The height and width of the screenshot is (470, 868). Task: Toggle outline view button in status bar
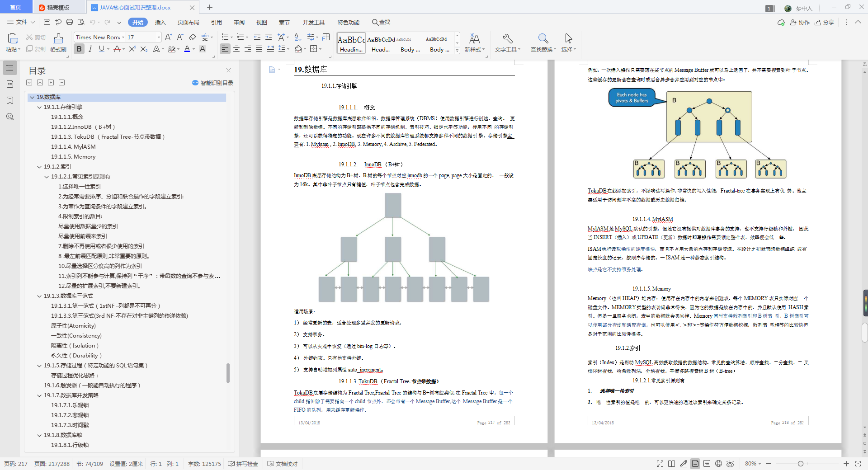pos(707,464)
